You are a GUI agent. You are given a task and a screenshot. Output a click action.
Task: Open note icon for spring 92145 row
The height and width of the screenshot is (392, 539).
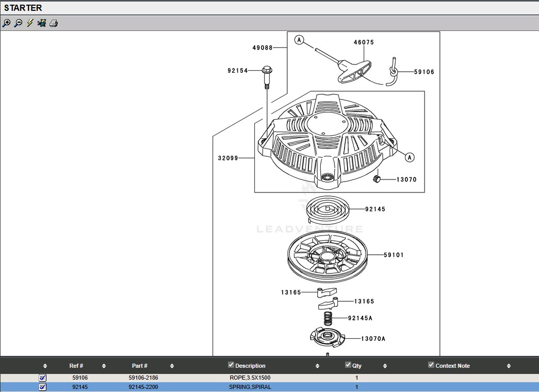43,387
